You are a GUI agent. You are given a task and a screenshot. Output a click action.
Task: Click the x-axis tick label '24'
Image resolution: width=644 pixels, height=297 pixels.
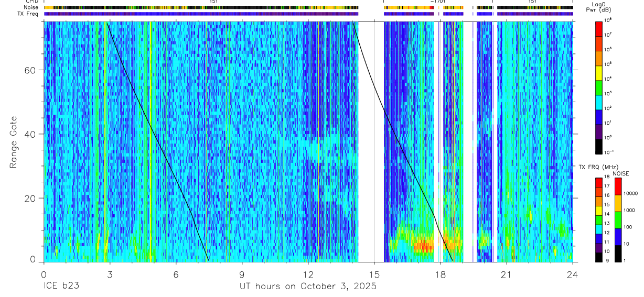point(572,274)
